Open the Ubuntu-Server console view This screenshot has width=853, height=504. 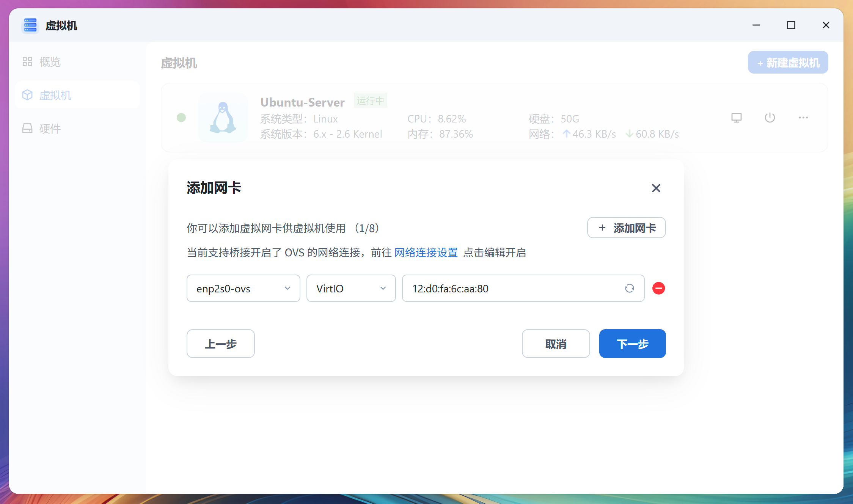[x=736, y=118]
